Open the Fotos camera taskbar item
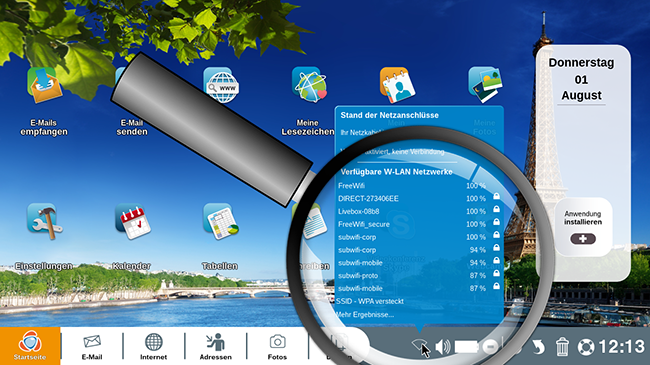This screenshot has height=365, width=650. (x=277, y=347)
